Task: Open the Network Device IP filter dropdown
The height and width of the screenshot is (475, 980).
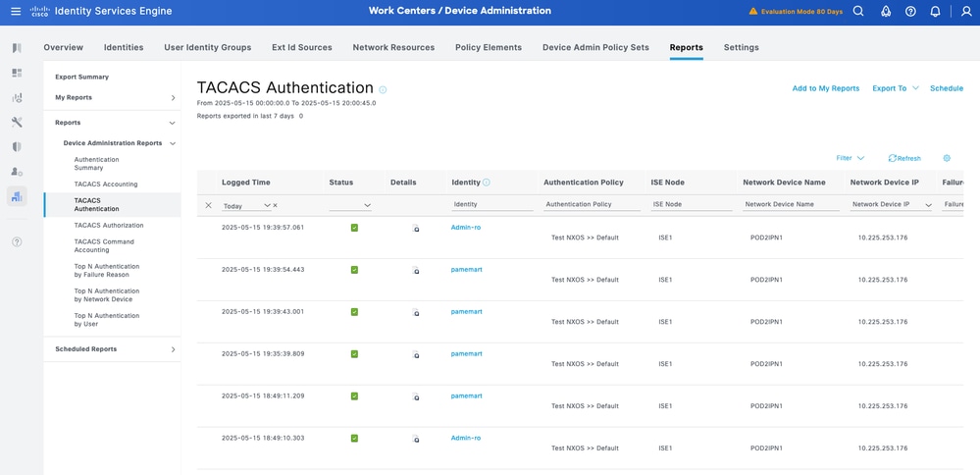Action: coord(928,205)
